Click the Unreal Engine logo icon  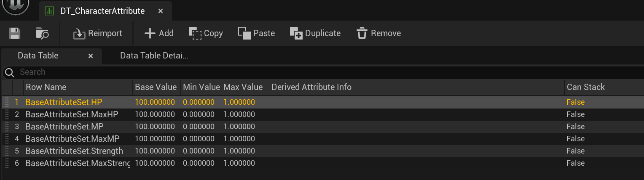pyautogui.click(x=16, y=6)
